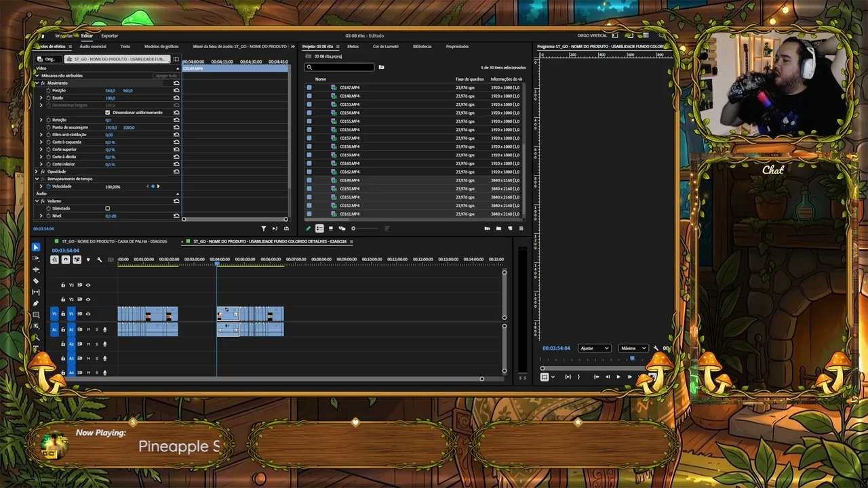
Task: Open CAIXA DE PALHA sequence tab
Action: pos(114,241)
